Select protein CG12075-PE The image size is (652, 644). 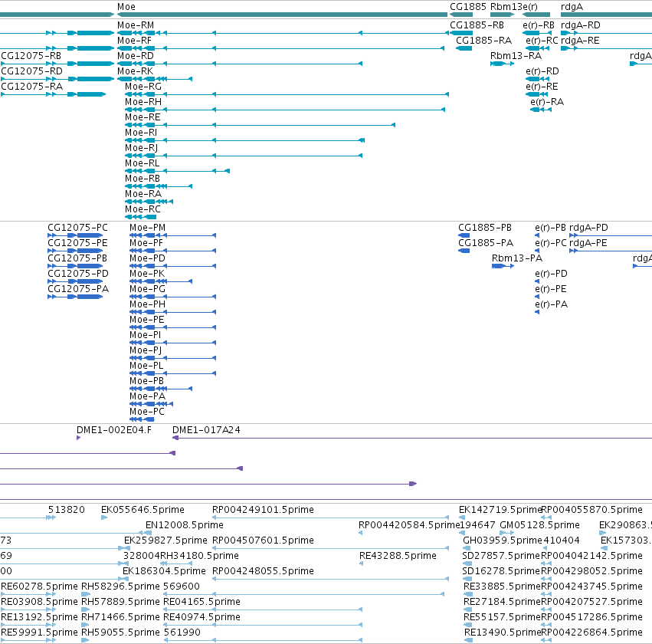click(77, 243)
